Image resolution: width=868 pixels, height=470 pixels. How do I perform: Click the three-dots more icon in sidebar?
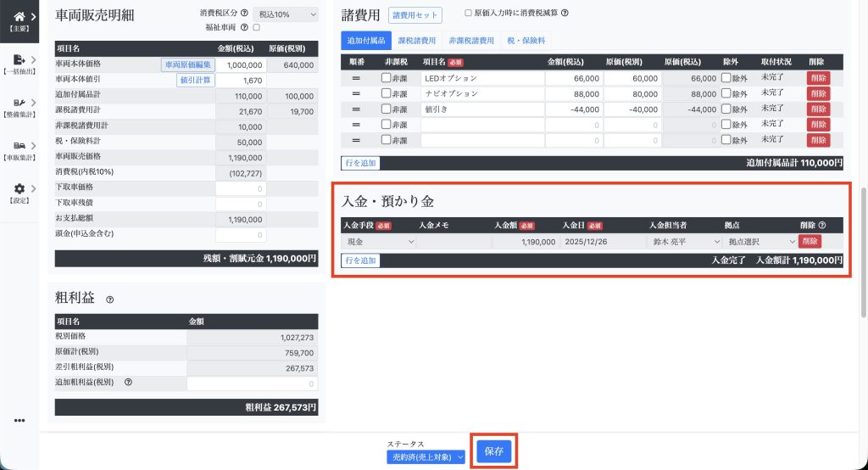click(19, 420)
